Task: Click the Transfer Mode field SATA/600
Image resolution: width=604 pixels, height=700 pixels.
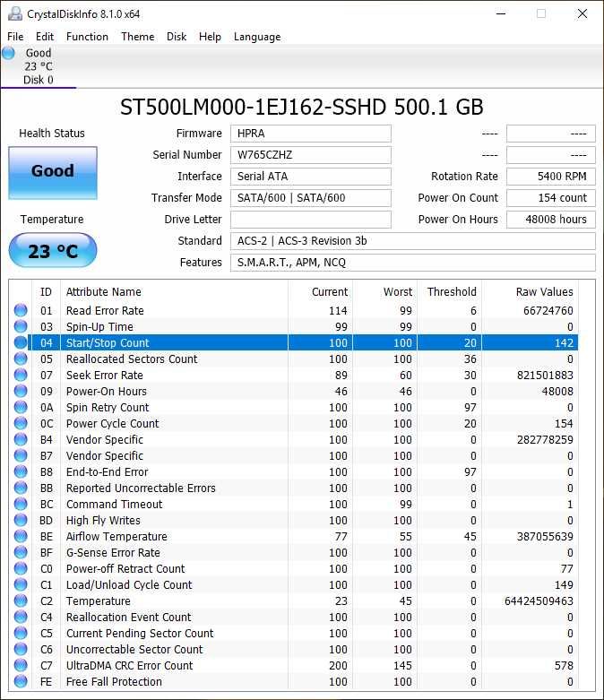Action: (x=311, y=198)
